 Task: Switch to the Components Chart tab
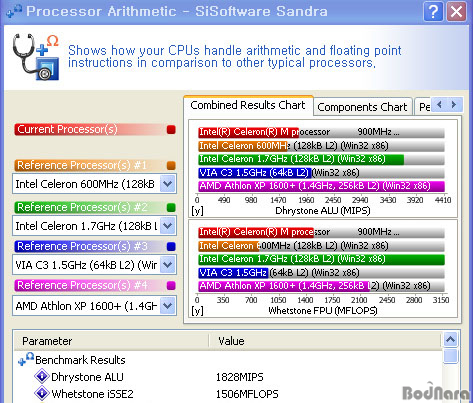362,107
